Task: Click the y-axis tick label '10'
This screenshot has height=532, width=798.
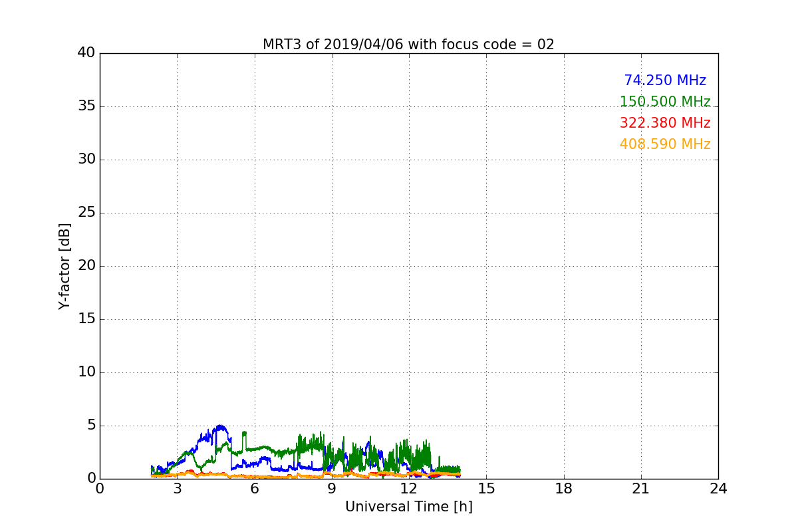Action: (x=86, y=372)
